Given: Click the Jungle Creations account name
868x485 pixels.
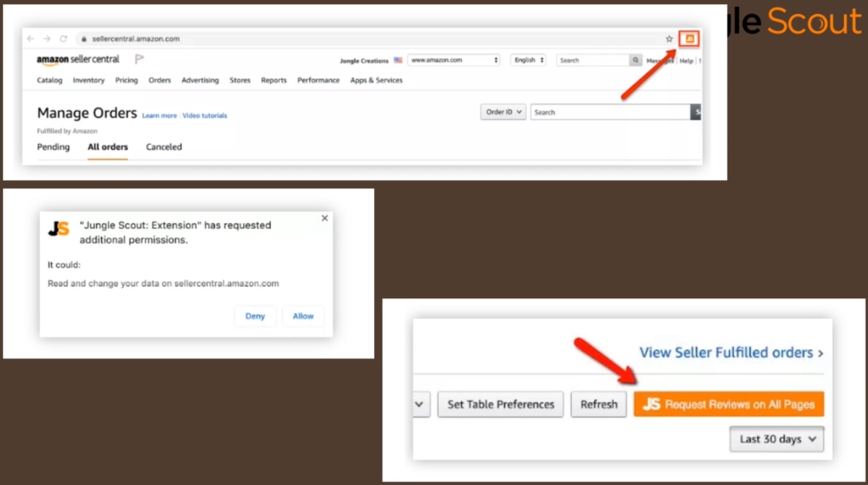Looking at the screenshot, I should tap(364, 61).
